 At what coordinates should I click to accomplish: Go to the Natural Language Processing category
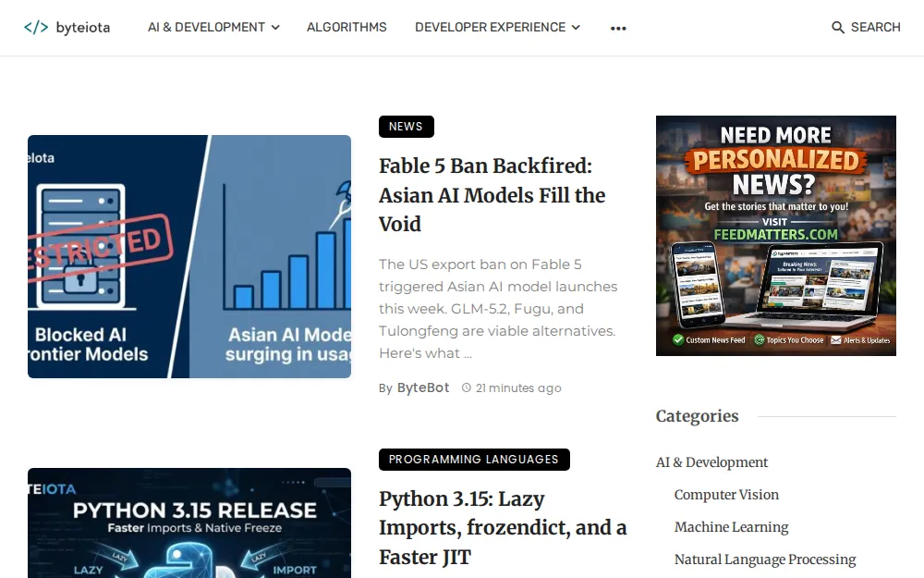coord(765,560)
